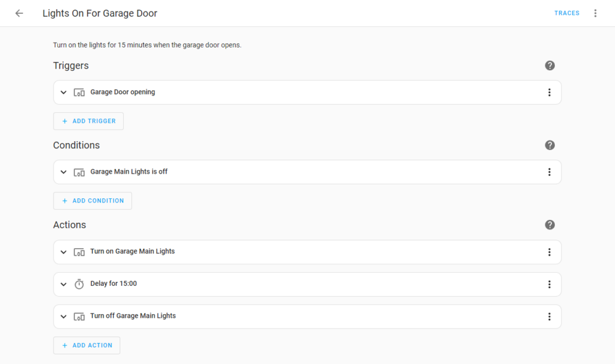This screenshot has width=615, height=364.
Task: Open options menu for Garage Main Lights condition
Action: pyautogui.click(x=549, y=172)
